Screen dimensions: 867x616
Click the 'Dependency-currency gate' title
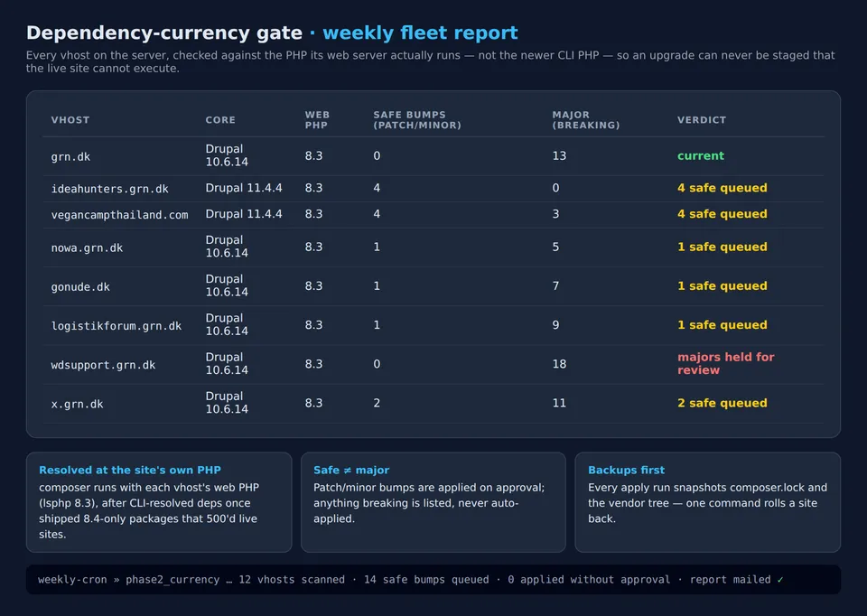coord(164,33)
